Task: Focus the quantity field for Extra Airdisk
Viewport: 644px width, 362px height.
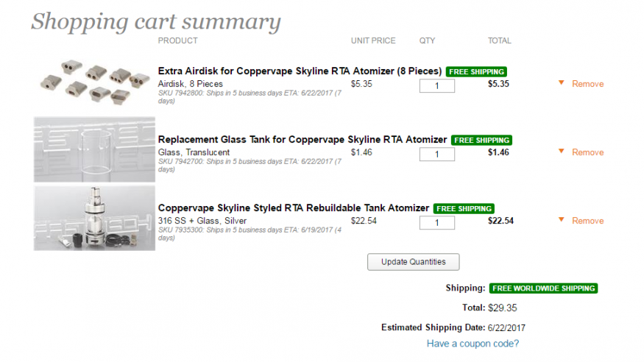Action: click(x=436, y=85)
